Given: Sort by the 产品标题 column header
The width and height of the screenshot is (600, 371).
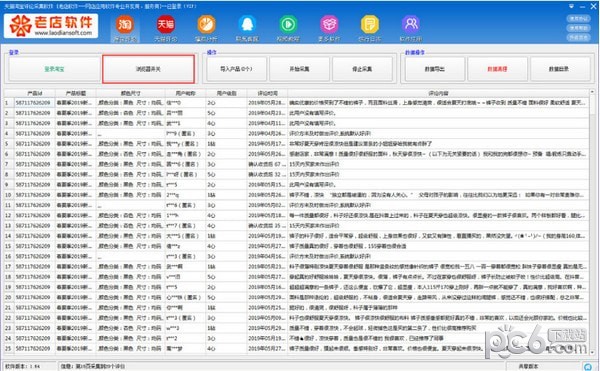Looking at the screenshot, I should pyautogui.click(x=76, y=93).
